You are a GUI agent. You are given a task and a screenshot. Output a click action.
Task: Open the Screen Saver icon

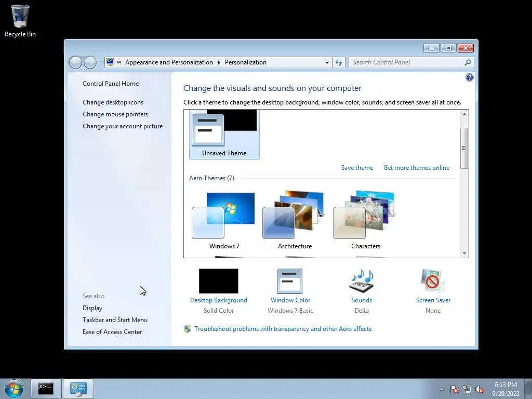click(x=433, y=281)
